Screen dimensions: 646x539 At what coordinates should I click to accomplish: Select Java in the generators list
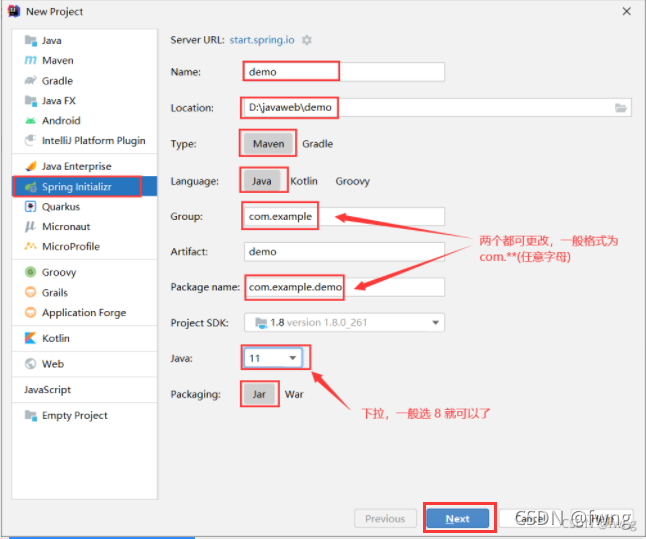point(84,40)
